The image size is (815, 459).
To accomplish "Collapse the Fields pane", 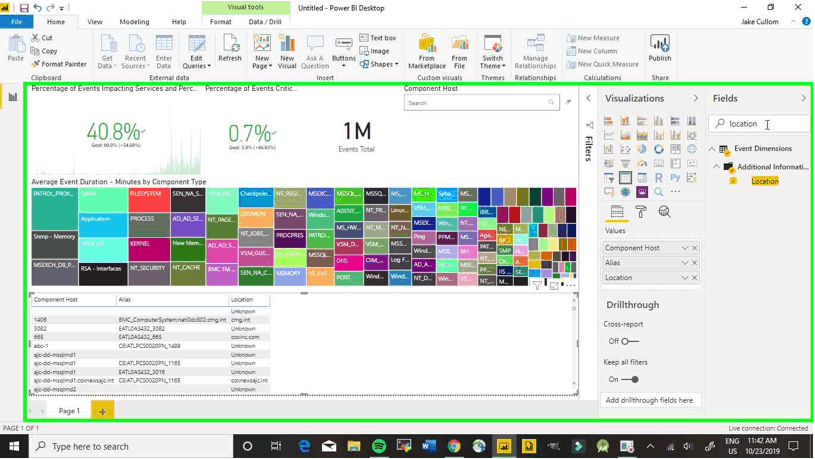I will click(x=804, y=98).
